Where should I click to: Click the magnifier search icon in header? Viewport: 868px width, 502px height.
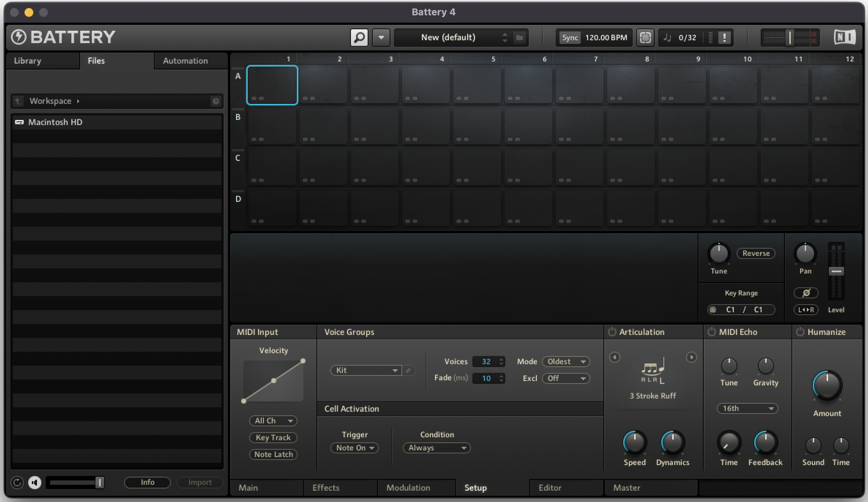(359, 37)
